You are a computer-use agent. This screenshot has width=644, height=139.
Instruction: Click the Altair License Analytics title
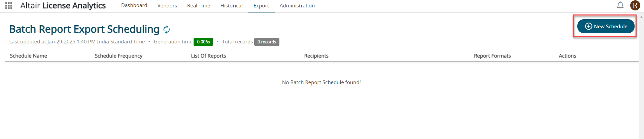[63, 6]
